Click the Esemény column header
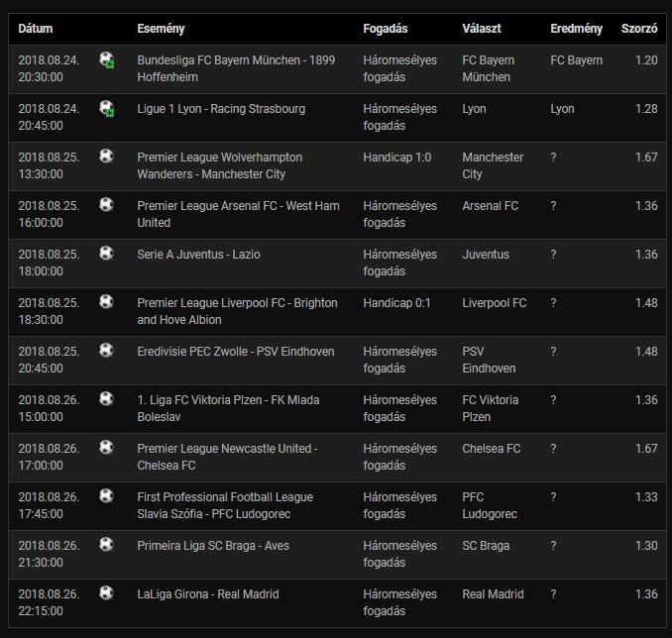This screenshot has width=672, height=638. pyautogui.click(x=161, y=29)
